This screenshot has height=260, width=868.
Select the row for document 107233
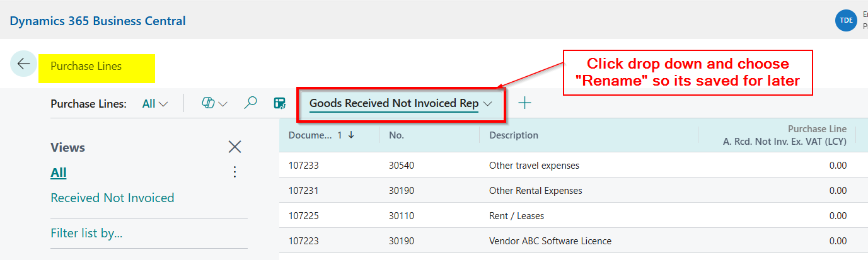click(304, 166)
